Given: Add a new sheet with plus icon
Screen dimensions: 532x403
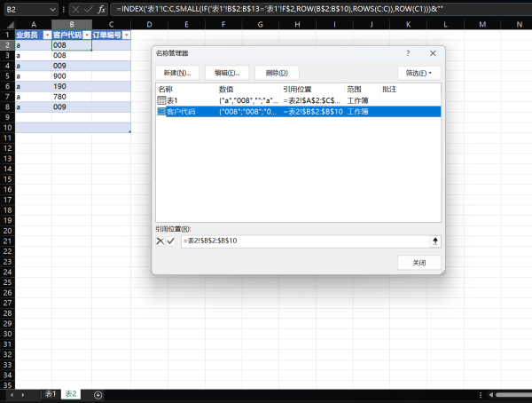Looking at the screenshot, I should pyautogui.click(x=98, y=395).
